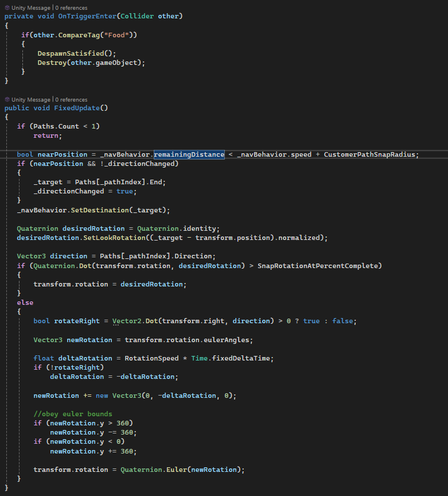
Task: Click identity in Quaternion.identity
Action: pos(199,228)
